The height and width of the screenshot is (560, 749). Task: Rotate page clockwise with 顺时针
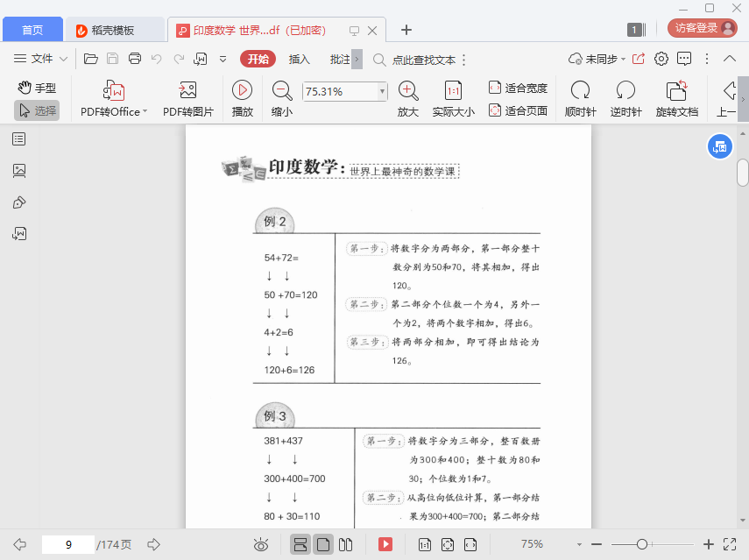point(580,91)
